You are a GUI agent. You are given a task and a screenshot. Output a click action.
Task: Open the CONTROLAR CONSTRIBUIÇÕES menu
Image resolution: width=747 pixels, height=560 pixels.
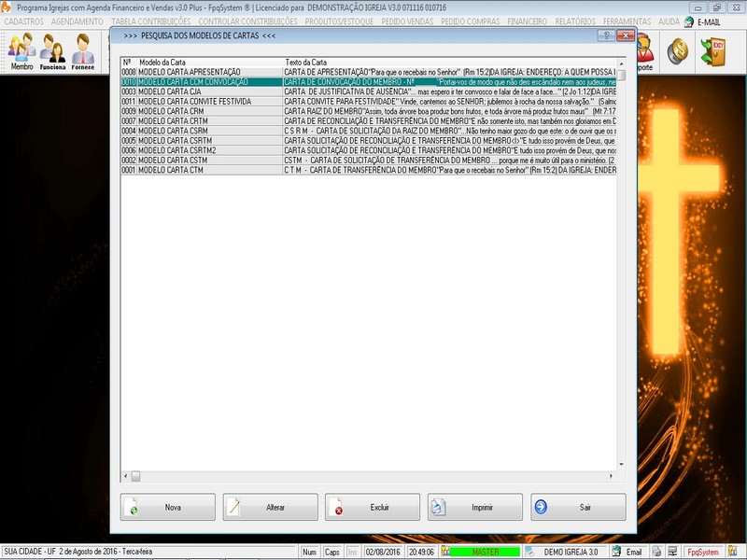pos(247,21)
